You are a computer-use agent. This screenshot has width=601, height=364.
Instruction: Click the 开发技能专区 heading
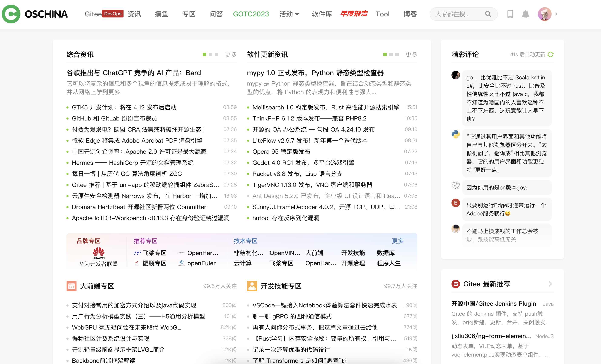281,286
